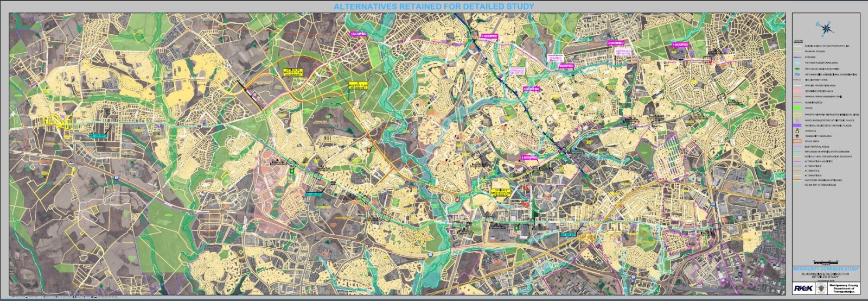The height and width of the screenshot is (301, 868).
Task: Click the compass rose north arrow
Action: click(826, 28)
